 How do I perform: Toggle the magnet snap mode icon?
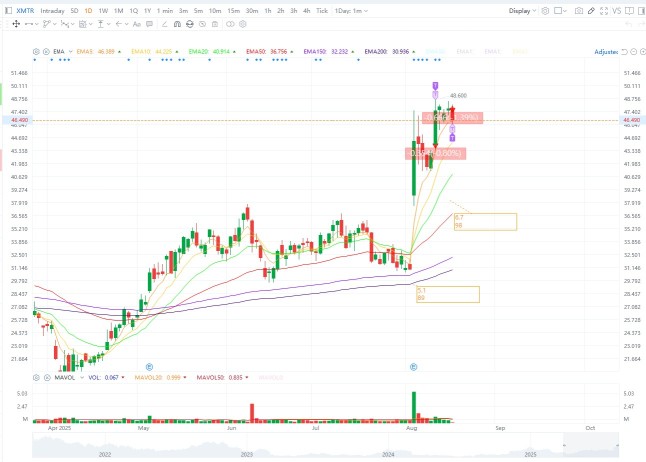pos(177,24)
